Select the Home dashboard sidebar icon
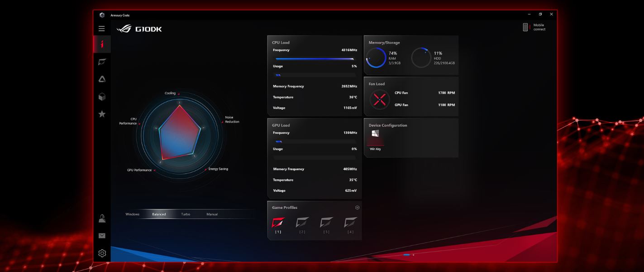The width and height of the screenshot is (644, 272). 102,44
